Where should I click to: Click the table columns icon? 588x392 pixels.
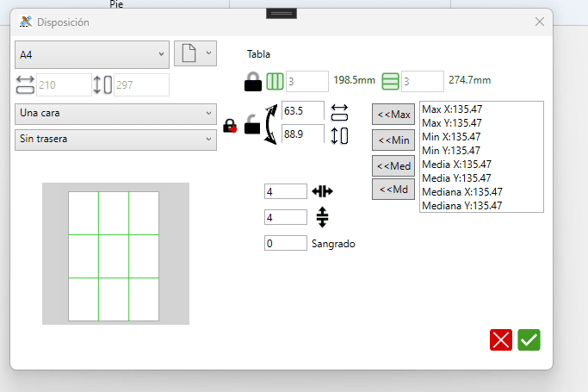click(275, 81)
